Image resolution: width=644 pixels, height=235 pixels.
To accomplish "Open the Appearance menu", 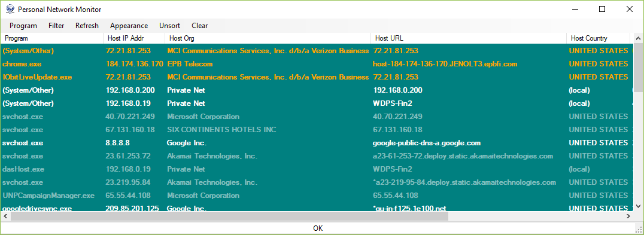I will (x=129, y=26).
